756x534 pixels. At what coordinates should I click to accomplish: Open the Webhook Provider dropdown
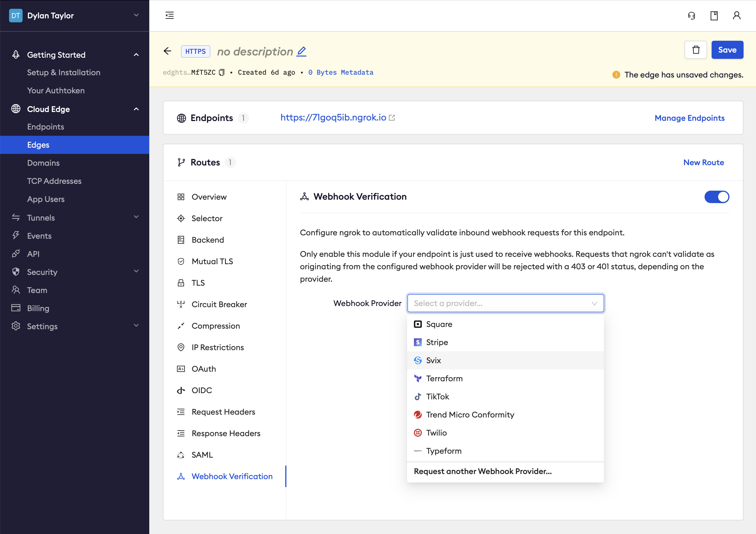506,303
